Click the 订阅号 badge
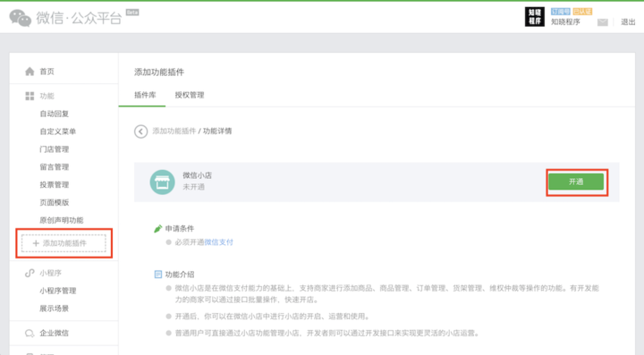 (561, 12)
